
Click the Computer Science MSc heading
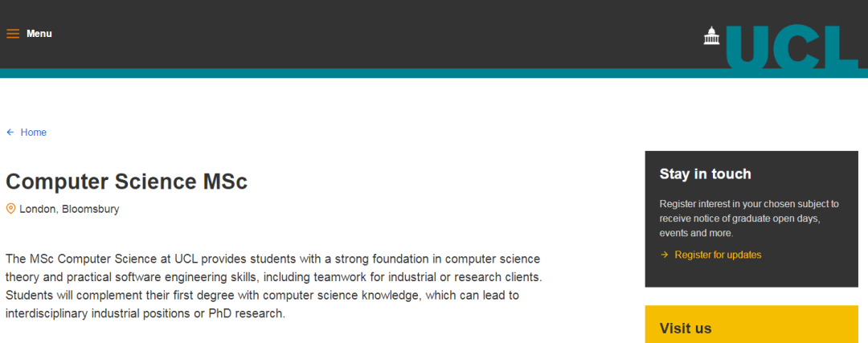(x=126, y=182)
